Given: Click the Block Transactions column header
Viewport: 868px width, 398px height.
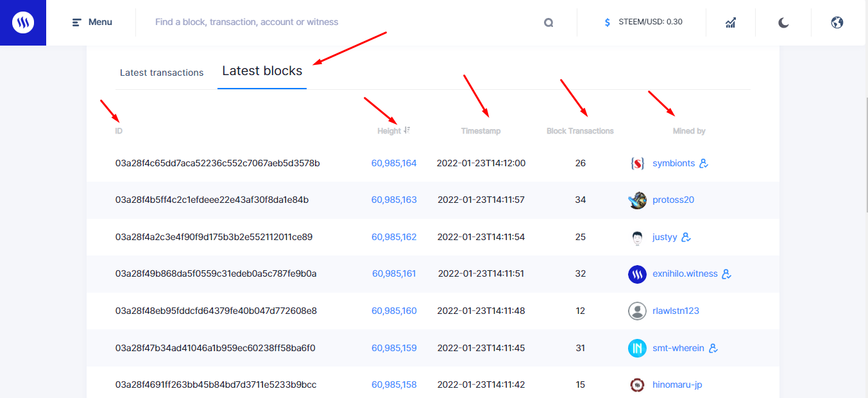Looking at the screenshot, I should click(x=580, y=131).
